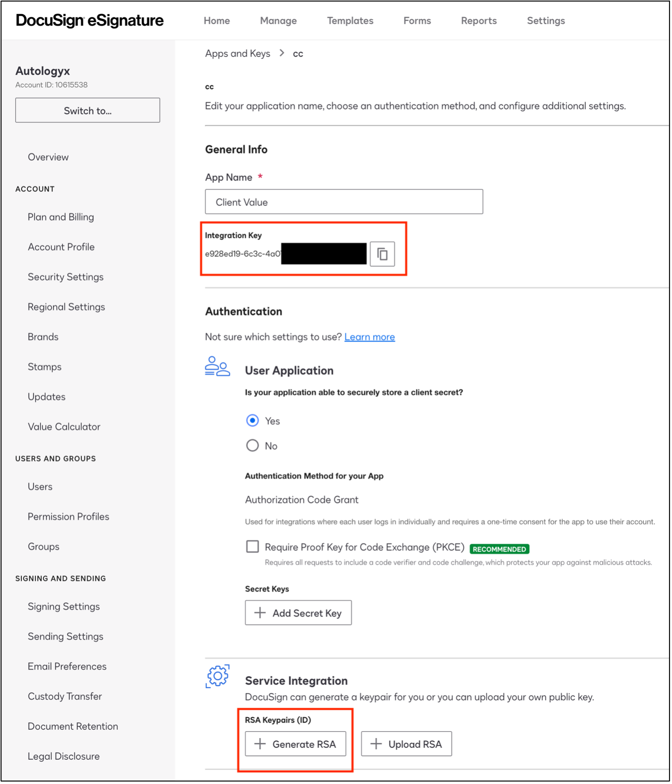Enable Require Proof Key for Code Exchange
This screenshot has height=784, width=672.
253,548
